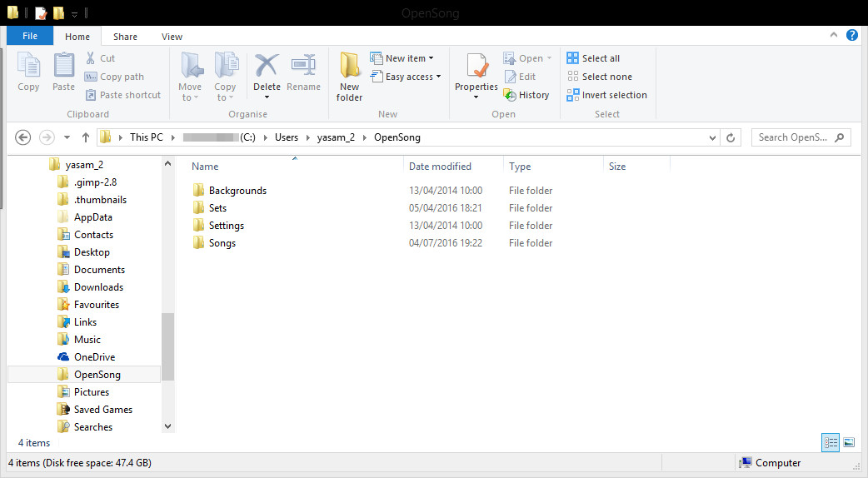Refresh the current folder
868x478 pixels.
click(x=731, y=137)
